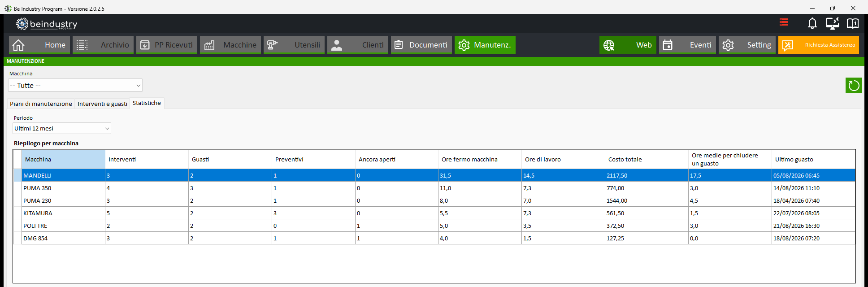Click the beindustry logo
Viewport: 868px width, 287px height.
[x=47, y=24]
